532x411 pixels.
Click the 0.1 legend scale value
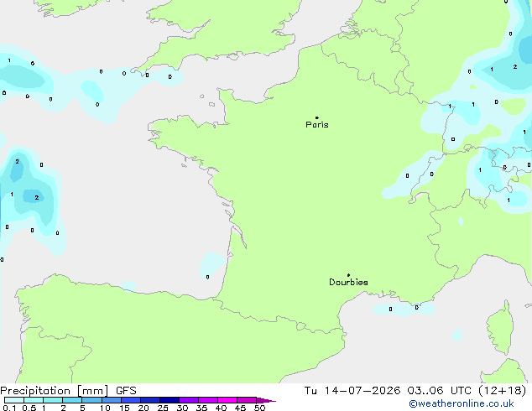9,408
